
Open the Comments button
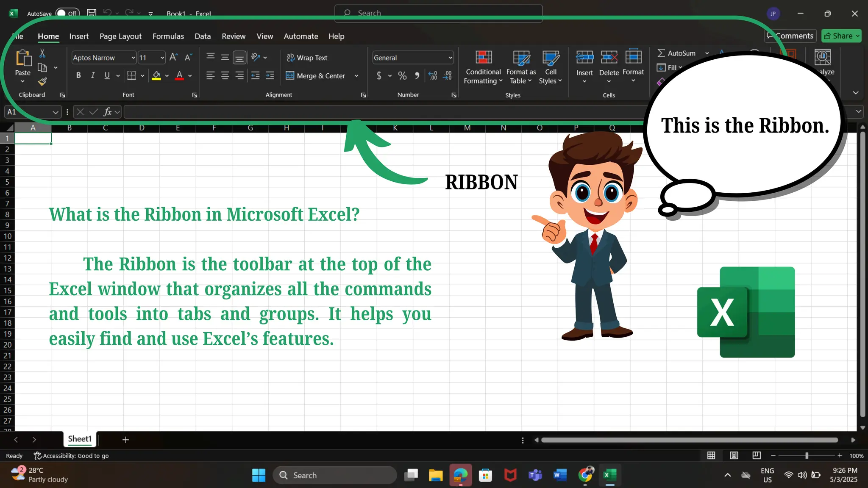790,36
